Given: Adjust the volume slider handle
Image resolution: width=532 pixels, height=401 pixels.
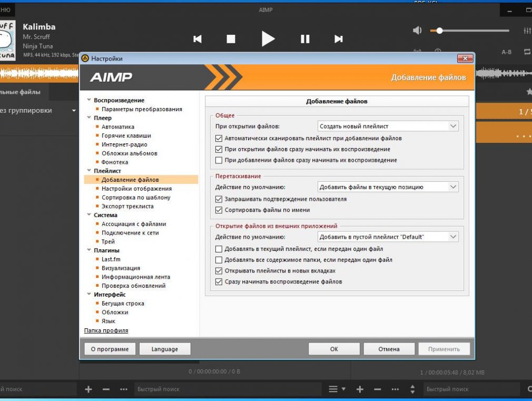Looking at the screenshot, I should 439,31.
